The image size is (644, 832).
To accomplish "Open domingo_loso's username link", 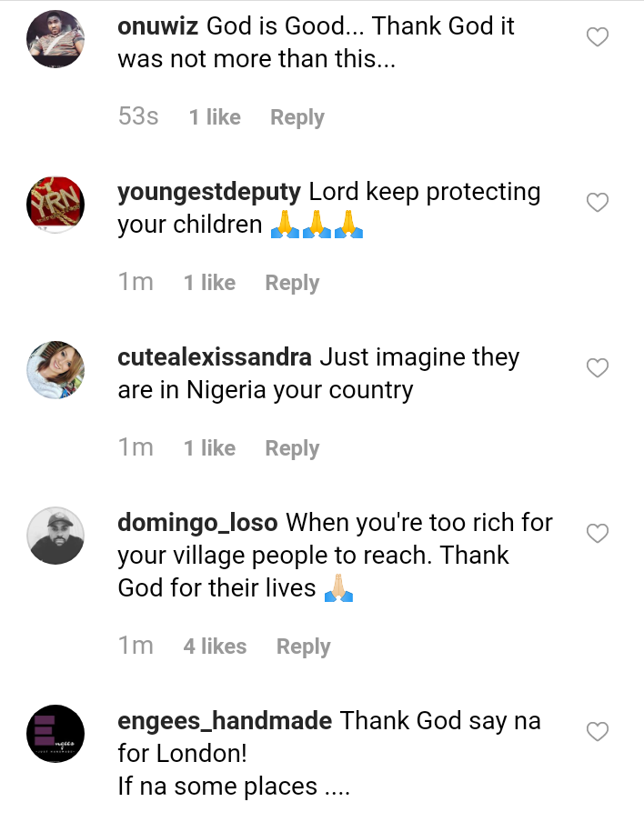I will (x=198, y=523).
